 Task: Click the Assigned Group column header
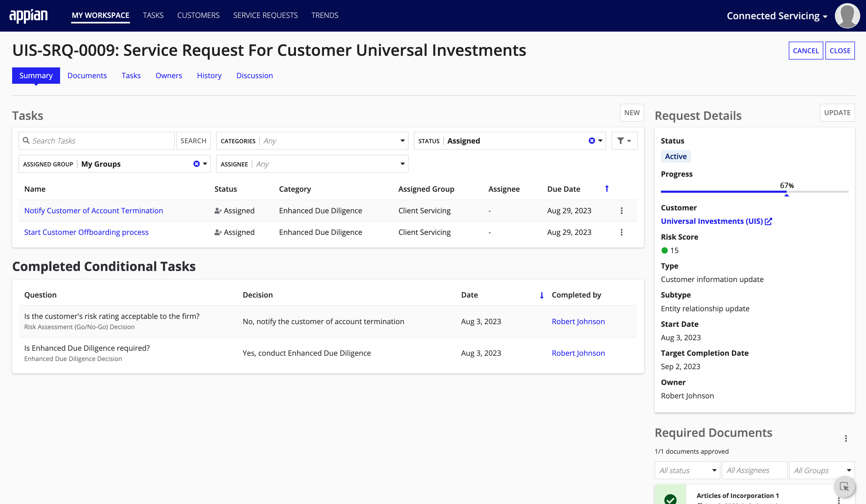(426, 189)
